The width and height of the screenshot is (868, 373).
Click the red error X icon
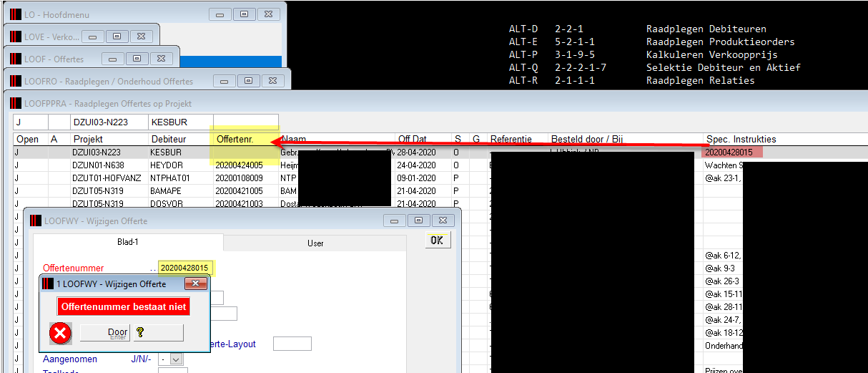(61, 333)
